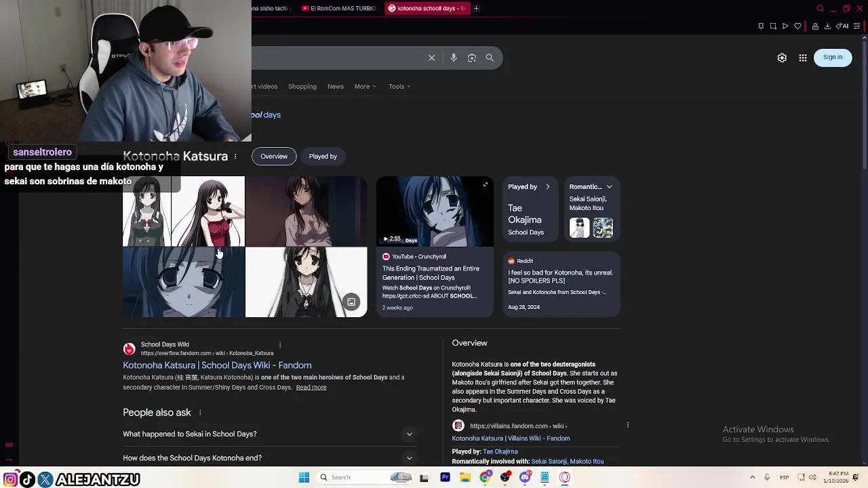This screenshot has width=868, height=488.
Task: Open the Tae Okajima played by link
Action: pos(500,451)
